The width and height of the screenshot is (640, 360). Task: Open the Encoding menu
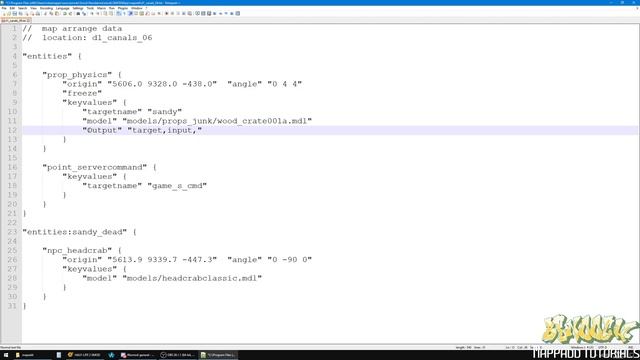click(46, 8)
